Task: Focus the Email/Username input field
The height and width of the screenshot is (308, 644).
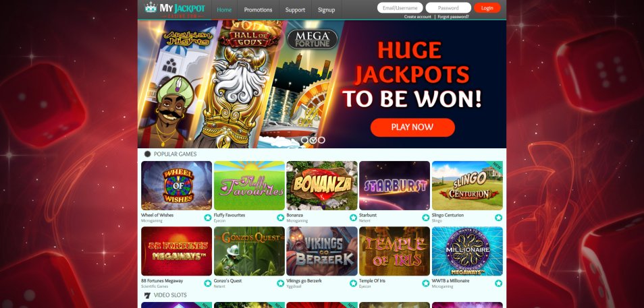Action: pos(400,8)
